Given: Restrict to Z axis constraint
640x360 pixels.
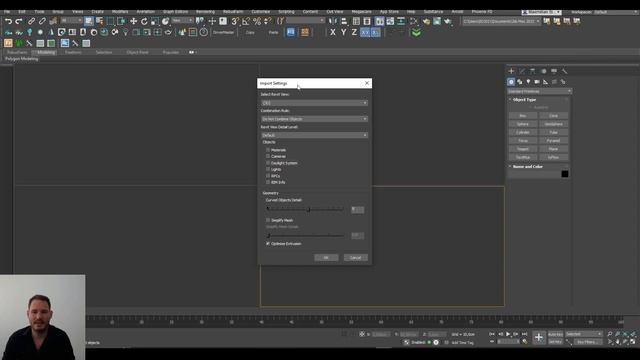Looking at the screenshot, I should click(354, 32).
